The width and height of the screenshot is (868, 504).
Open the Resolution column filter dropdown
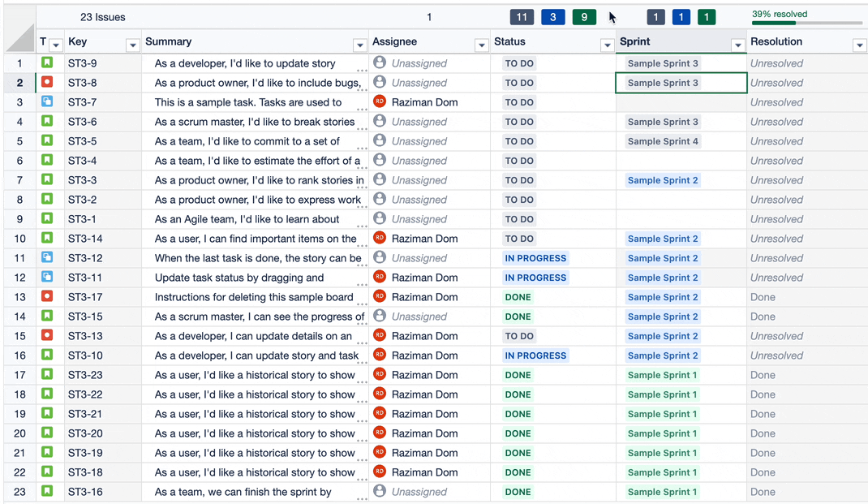tap(859, 45)
